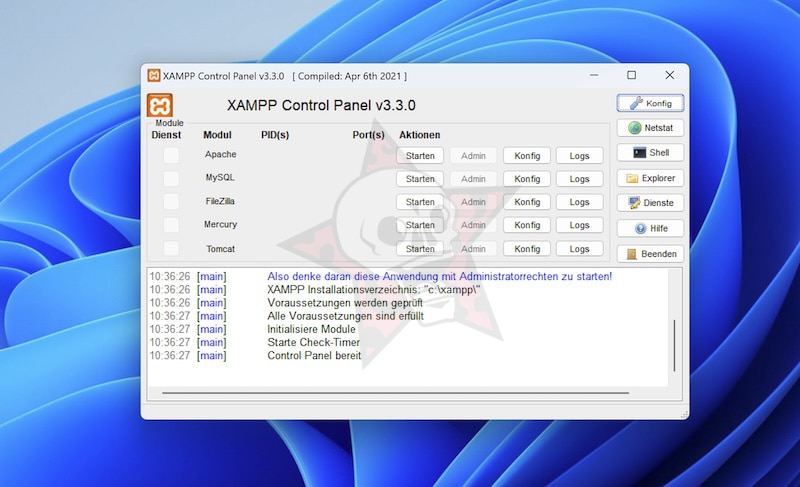Open Dienste services button
The image size is (800, 487).
(x=650, y=202)
